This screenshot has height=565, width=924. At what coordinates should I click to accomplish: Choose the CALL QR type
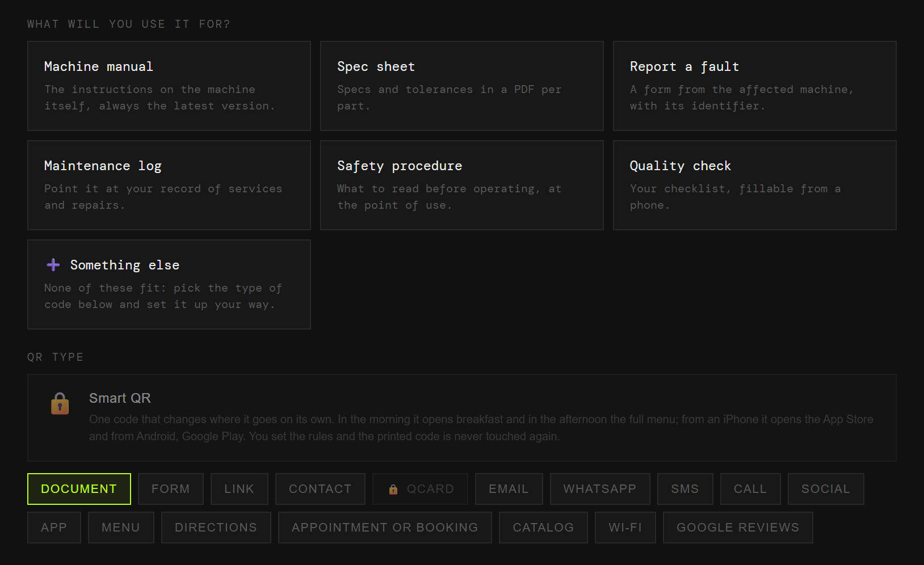tap(750, 489)
